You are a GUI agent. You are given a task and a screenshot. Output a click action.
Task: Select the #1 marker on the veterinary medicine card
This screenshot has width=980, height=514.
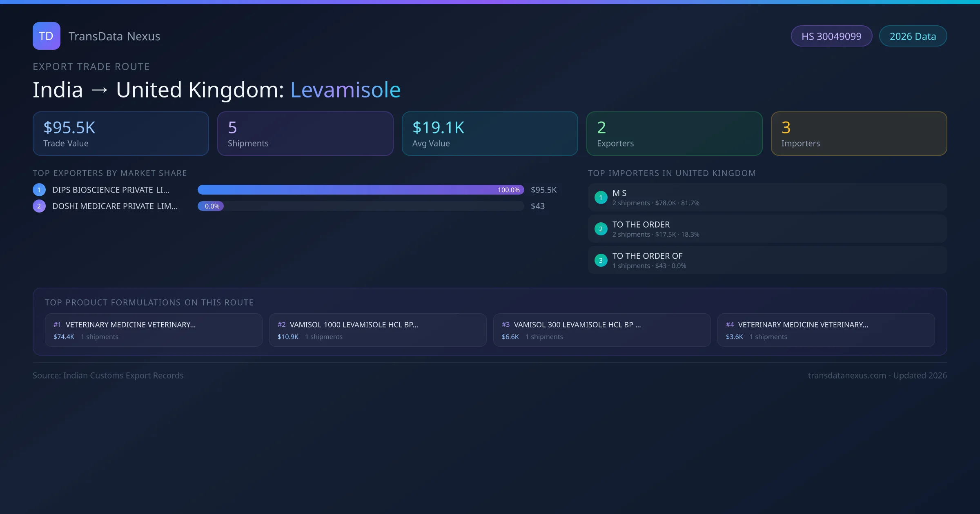(x=57, y=325)
